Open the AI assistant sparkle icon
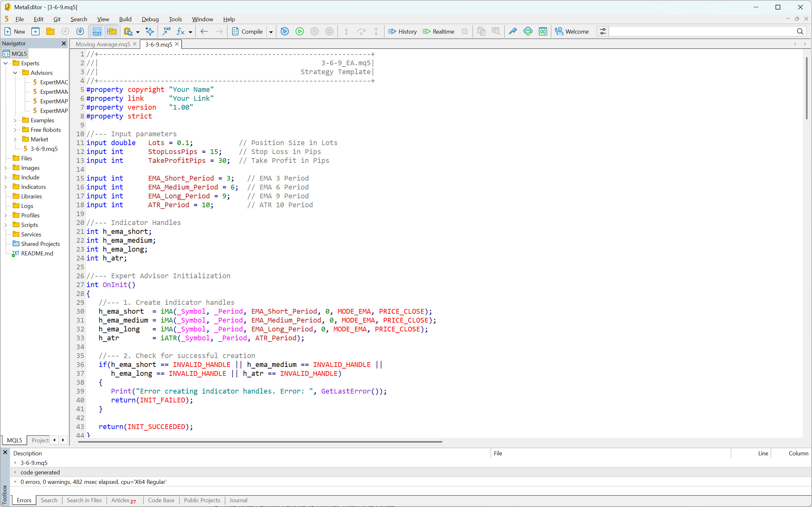Viewport: 812px width, 507px height. pyautogui.click(x=150, y=31)
